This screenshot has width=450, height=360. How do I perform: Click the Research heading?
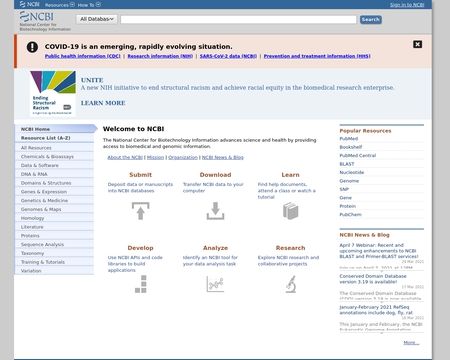tap(290, 248)
